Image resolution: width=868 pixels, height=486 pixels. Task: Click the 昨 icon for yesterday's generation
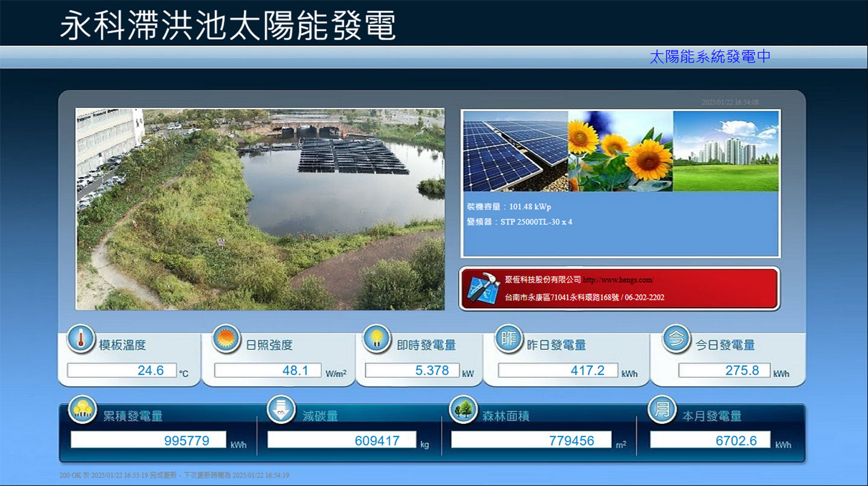click(x=509, y=339)
